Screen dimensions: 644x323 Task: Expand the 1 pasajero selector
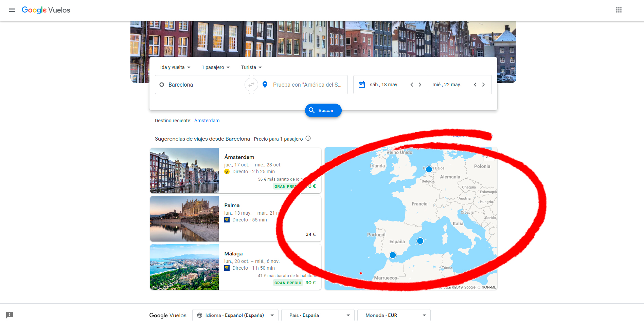pyautogui.click(x=216, y=67)
